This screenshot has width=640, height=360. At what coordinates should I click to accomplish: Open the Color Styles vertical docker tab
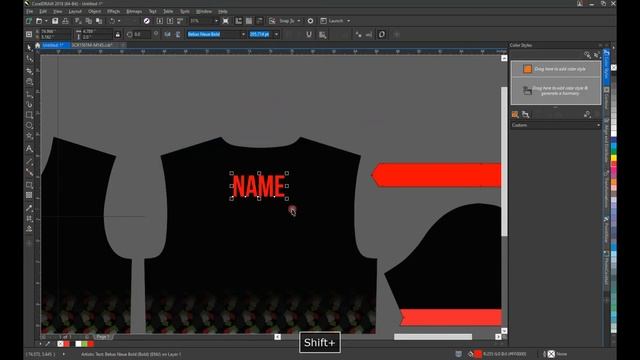(x=606, y=67)
